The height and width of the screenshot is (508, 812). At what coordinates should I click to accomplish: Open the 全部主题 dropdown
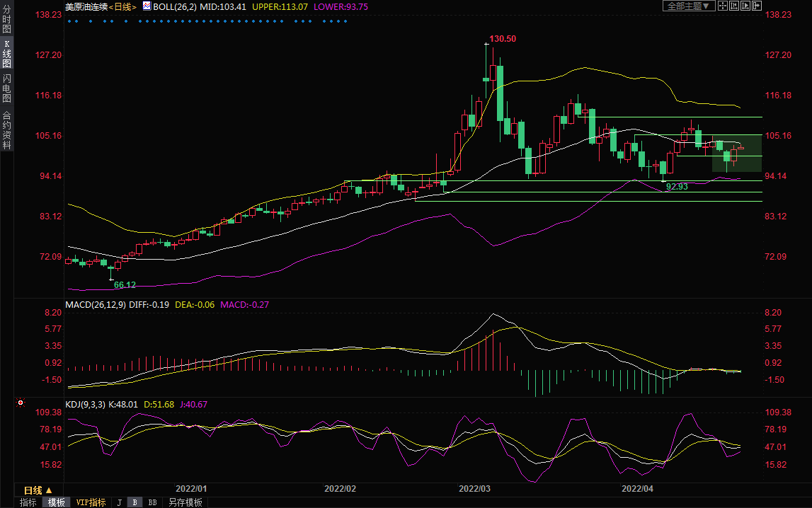(688, 6)
